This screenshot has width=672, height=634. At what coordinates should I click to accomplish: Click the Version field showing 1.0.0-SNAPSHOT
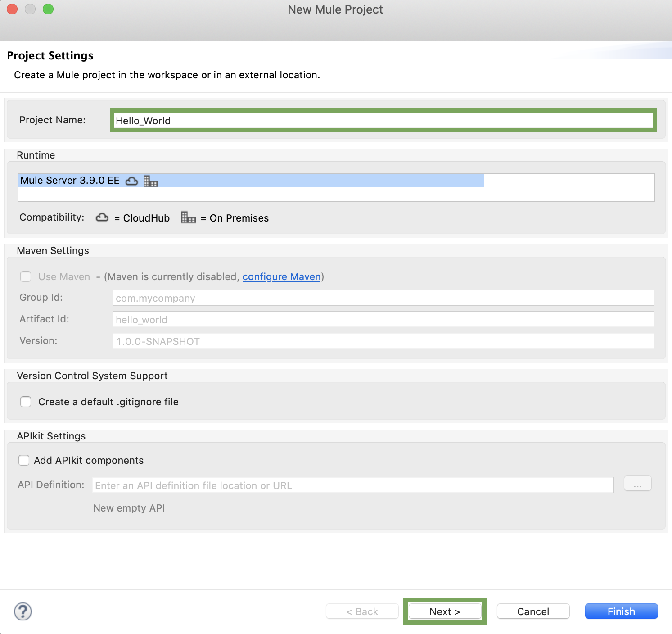[x=383, y=341]
